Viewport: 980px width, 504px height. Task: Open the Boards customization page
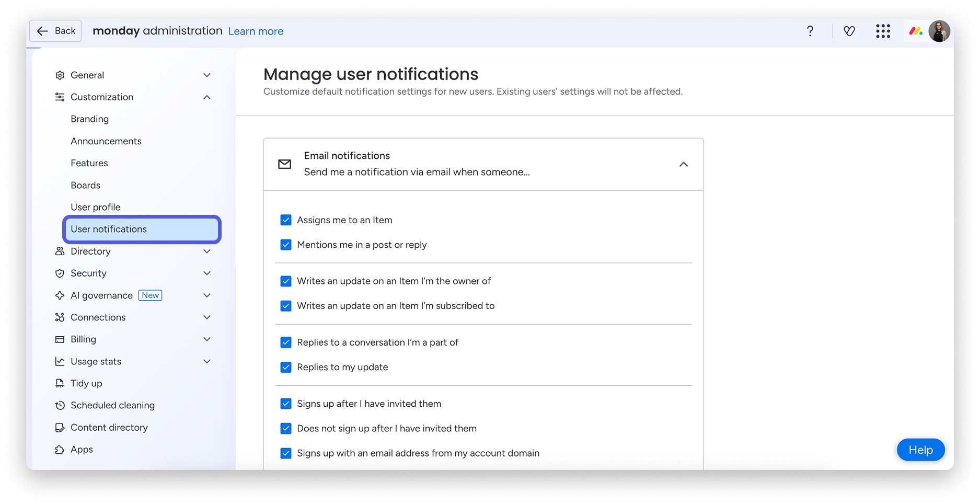[86, 185]
